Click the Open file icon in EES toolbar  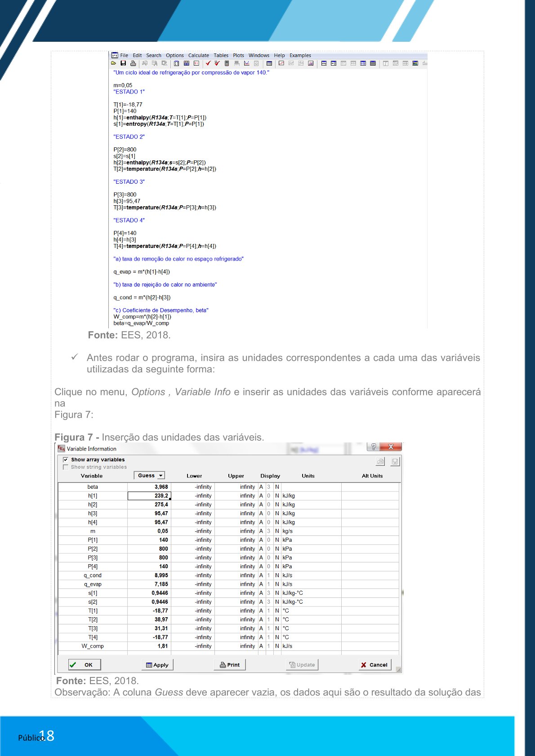113,63
